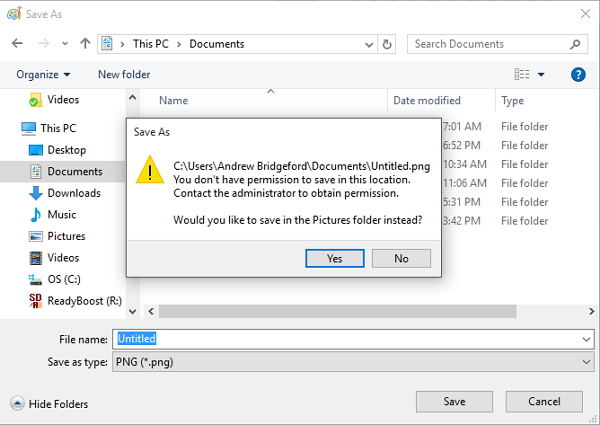Choose No in the permission dialog
Screen dimensions: 600x425
point(401,259)
